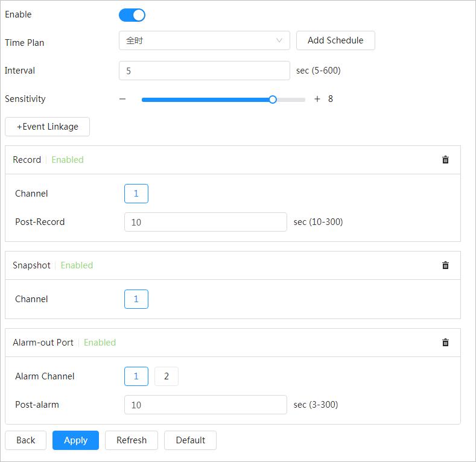Select Alarm Channel 2
The width and height of the screenshot is (476, 462).
tap(167, 376)
